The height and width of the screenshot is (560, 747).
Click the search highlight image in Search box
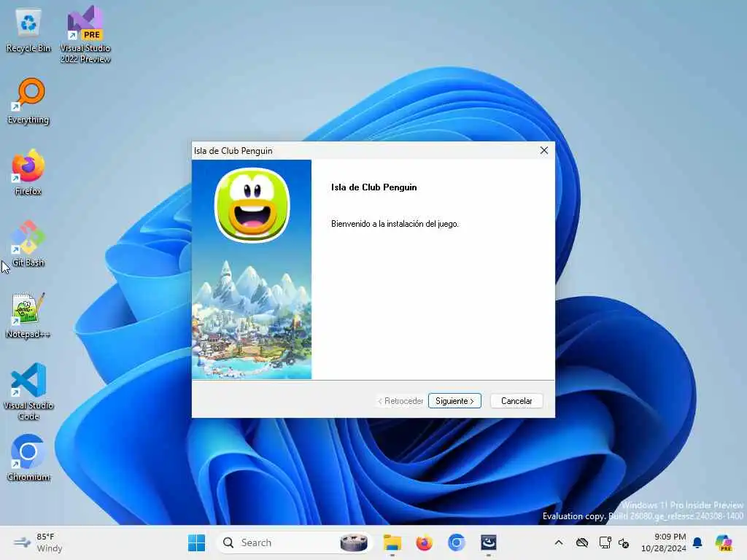(354, 542)
